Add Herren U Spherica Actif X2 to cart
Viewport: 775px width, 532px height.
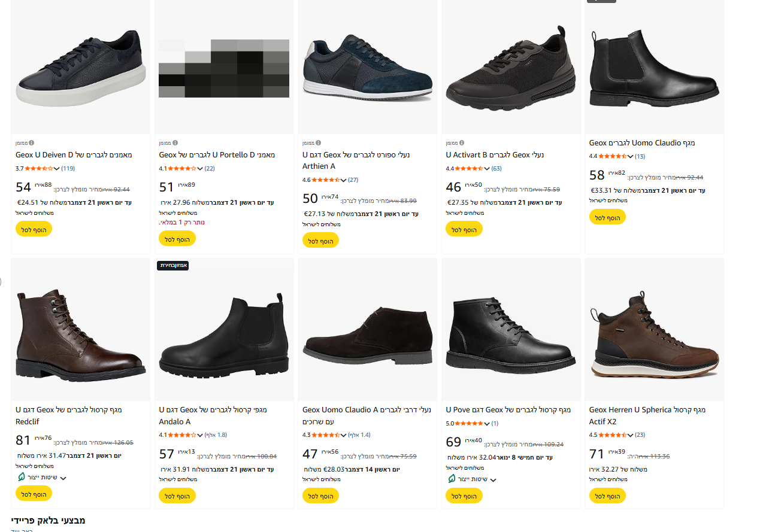tap(607, 495)
